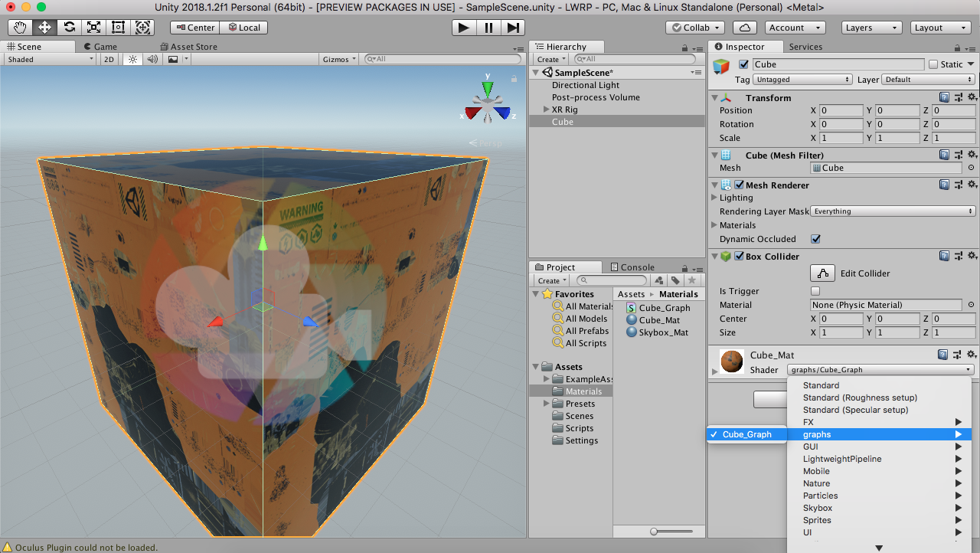The height and width of the screenshot is (553, 980).
Task: Toggle scene audio speaker icon
Action: [x=152, y=59]
